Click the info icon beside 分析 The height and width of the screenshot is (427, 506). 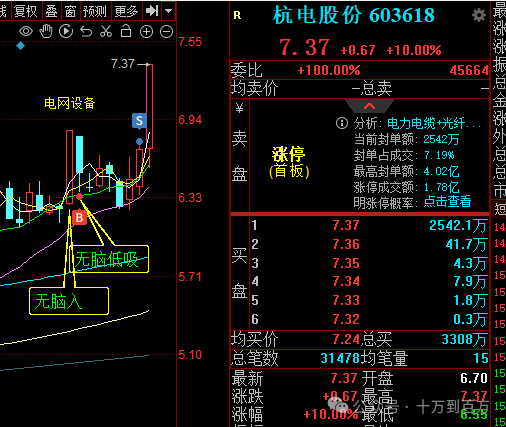point(342,123)
